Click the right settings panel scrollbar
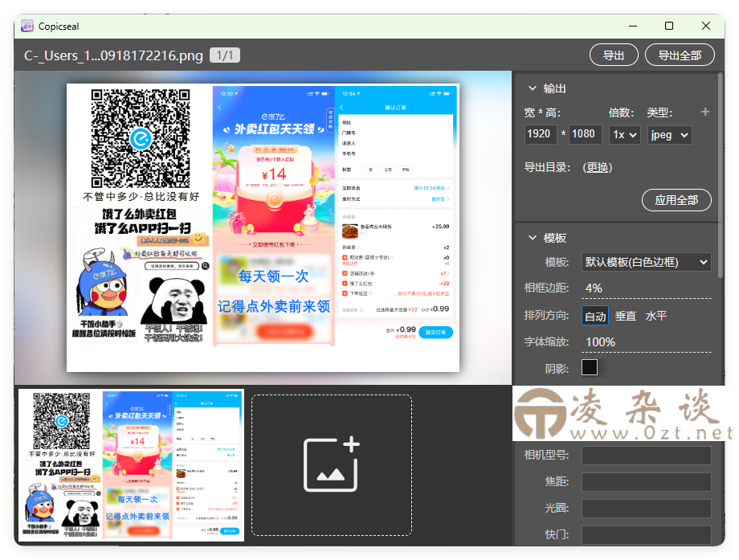The height and width of the screenshot is (560, 739). click(721, 175)
